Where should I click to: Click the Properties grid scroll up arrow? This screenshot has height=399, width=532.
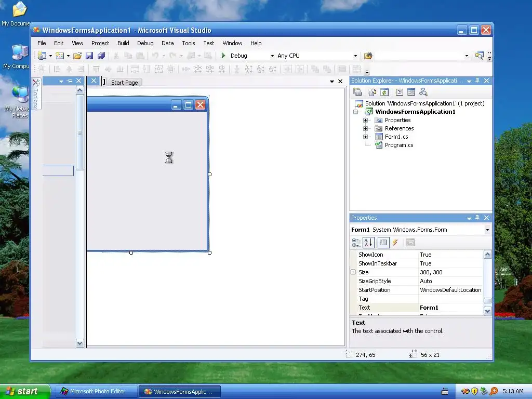point(487,255)
